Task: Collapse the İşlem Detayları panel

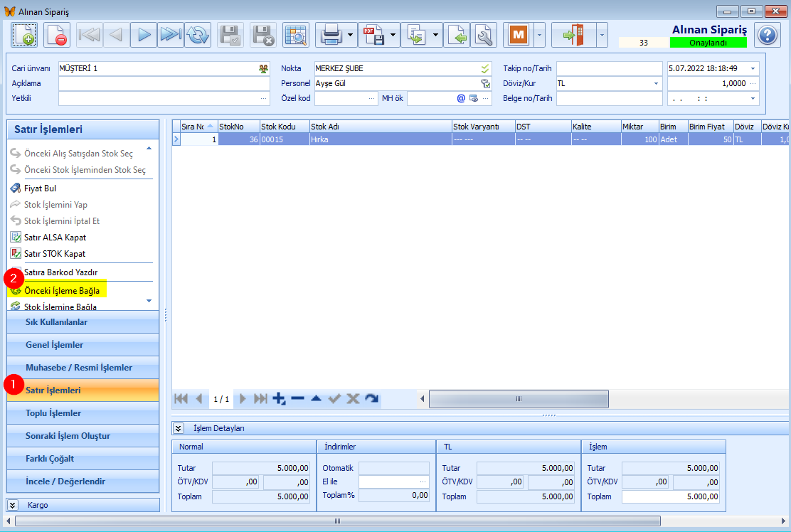Action: 179,428
